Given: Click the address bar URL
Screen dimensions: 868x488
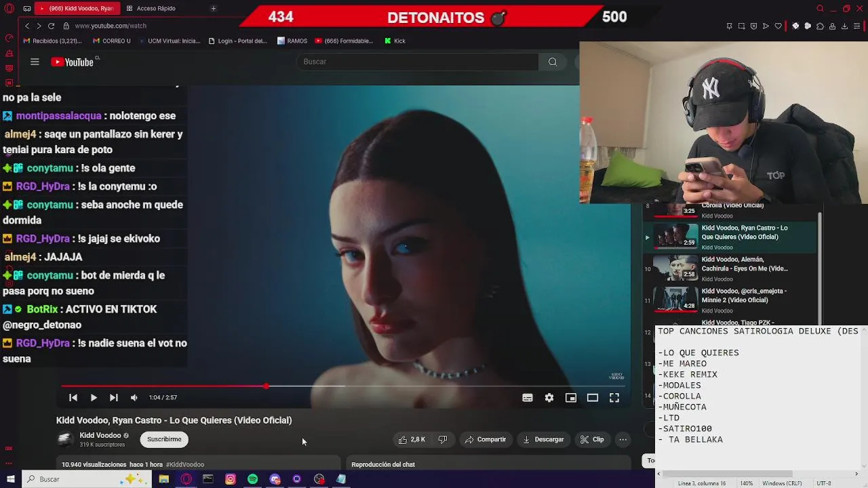Looking at the screenshot, I should coord(111,26).
